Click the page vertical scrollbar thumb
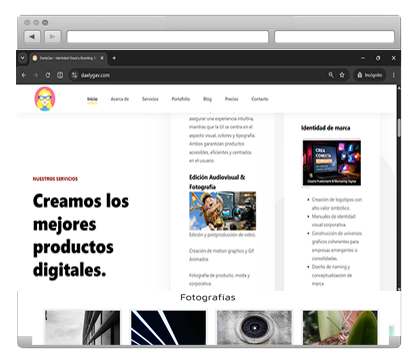Screen dimensions: 419x362 click(x=399, y=128)
